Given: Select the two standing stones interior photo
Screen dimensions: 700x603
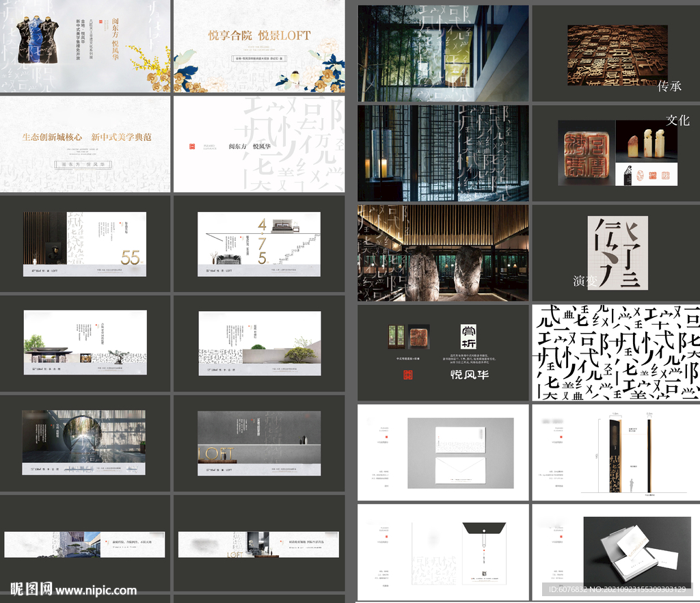Looking at the screenshot, I should (x=443, y=253).
